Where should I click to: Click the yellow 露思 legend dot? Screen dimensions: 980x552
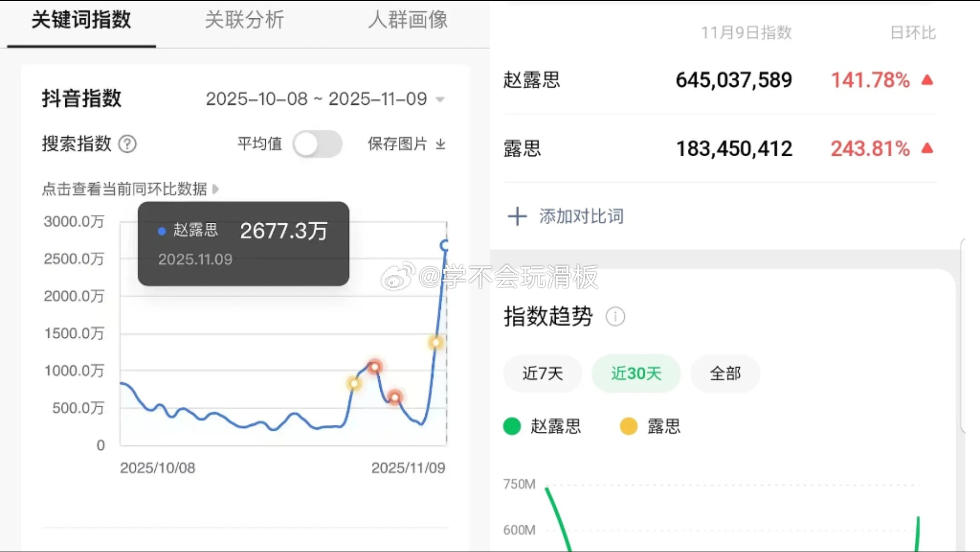pyautogui.click(x=628, y=426)
